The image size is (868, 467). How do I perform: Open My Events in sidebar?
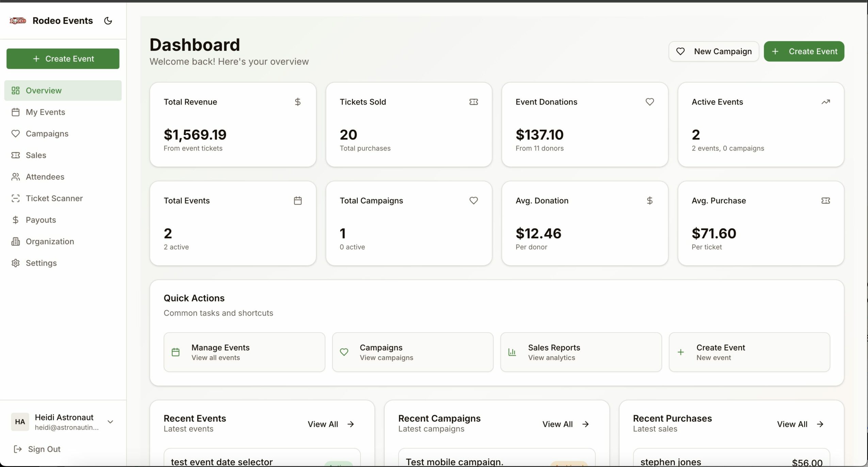coord(45,112)
